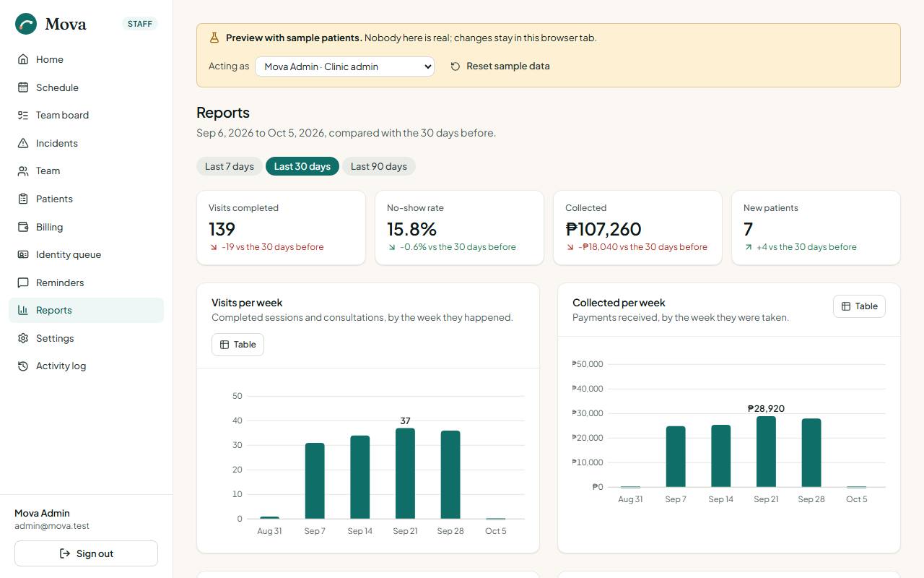Viewport: 924px width, 578px height.
Task: Click the Sep 21 visits bar
Action: (405, 473)
